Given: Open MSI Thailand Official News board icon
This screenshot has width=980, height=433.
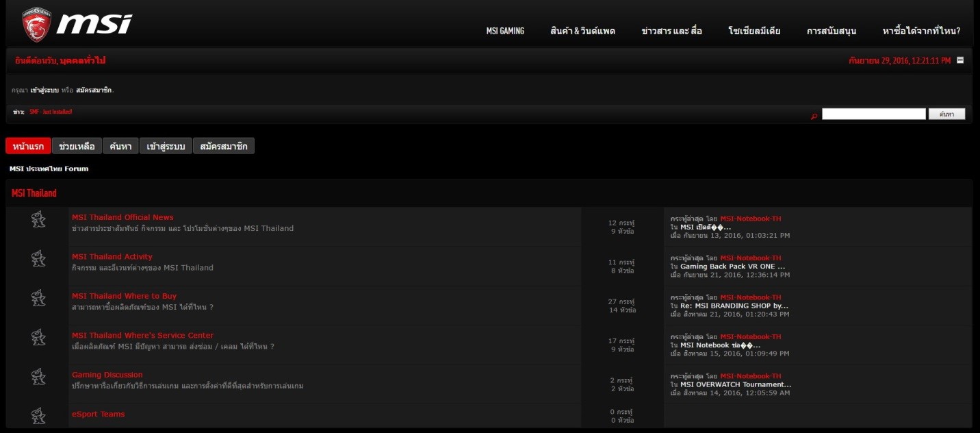Looking at the screenshot, I should click(38, 220).
